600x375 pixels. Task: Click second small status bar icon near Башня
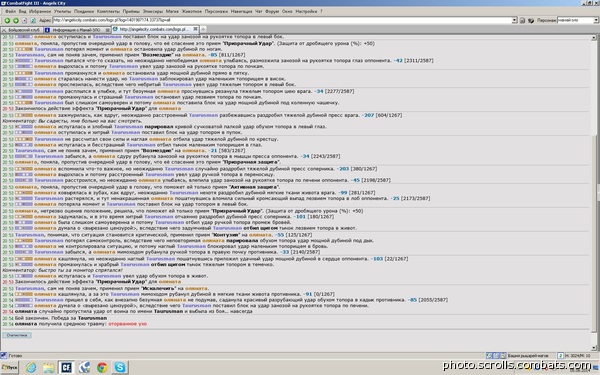click(x=496, y=356)
